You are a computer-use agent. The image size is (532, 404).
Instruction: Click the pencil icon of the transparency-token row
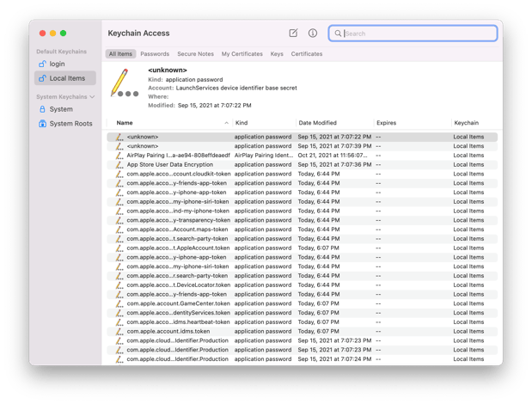click(119, 220)
